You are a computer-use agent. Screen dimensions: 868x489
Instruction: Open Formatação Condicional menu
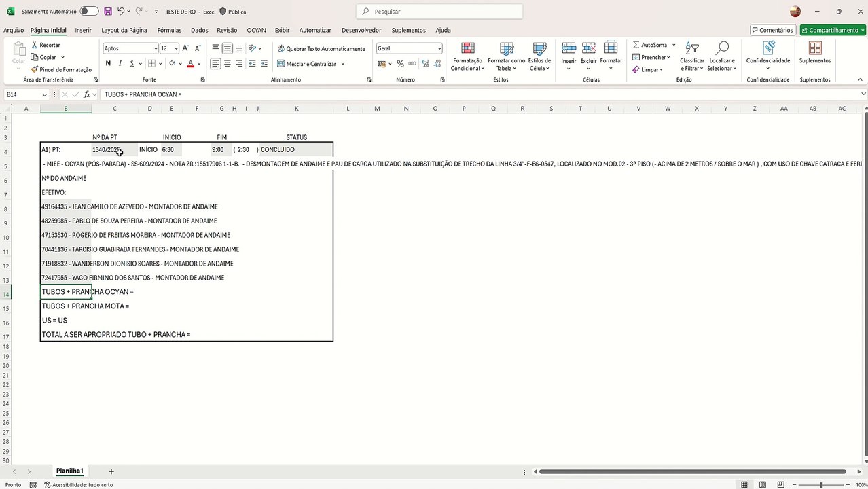[x=467, y=56]
